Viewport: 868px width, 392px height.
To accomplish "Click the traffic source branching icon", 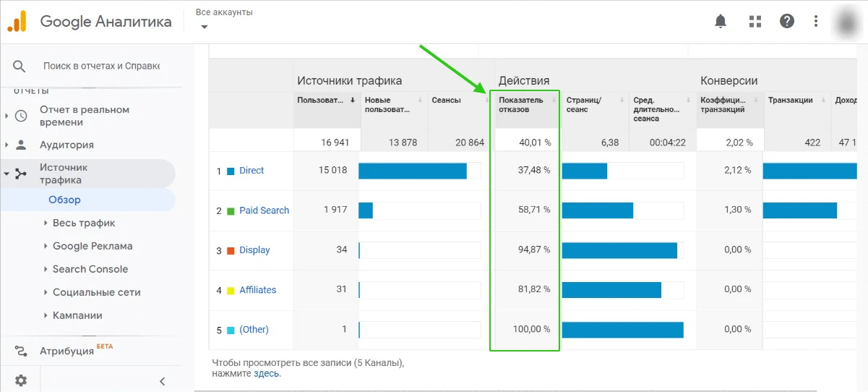I will [x=21, y=174].
